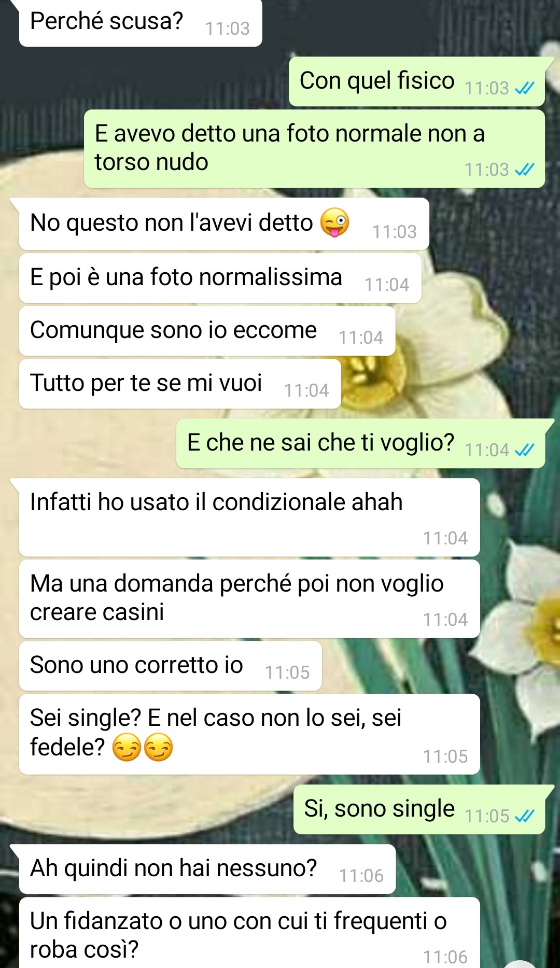Image resolution: width=560 pixels, height=968 pixels.
Task: Select the 'Con quel fisico' sent message
Action: point(417,81)
